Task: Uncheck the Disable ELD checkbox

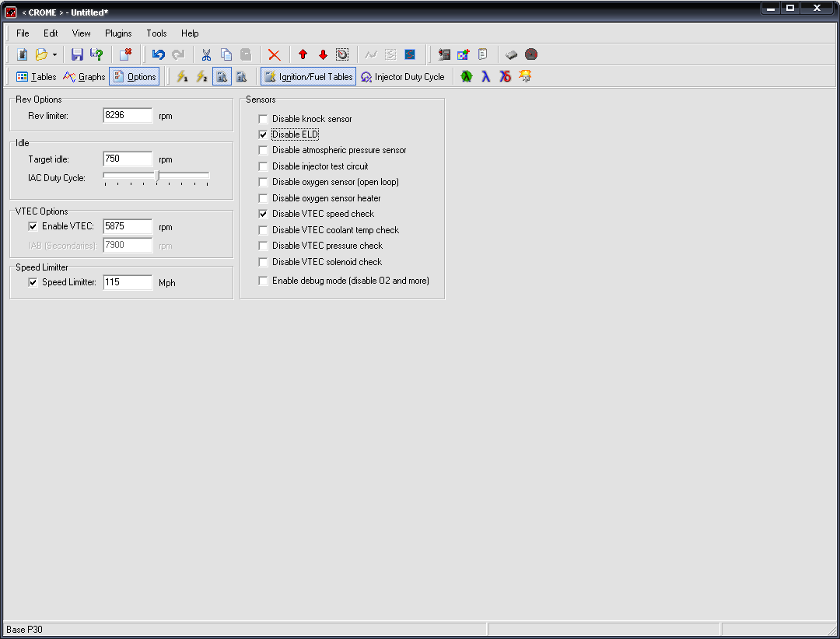Action: (x=263, y=134)
